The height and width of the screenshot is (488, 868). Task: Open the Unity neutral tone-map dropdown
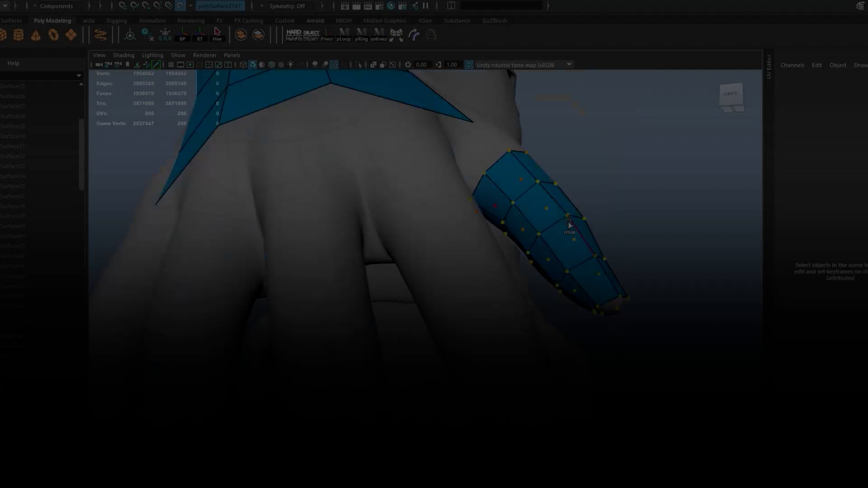point(524,65)
